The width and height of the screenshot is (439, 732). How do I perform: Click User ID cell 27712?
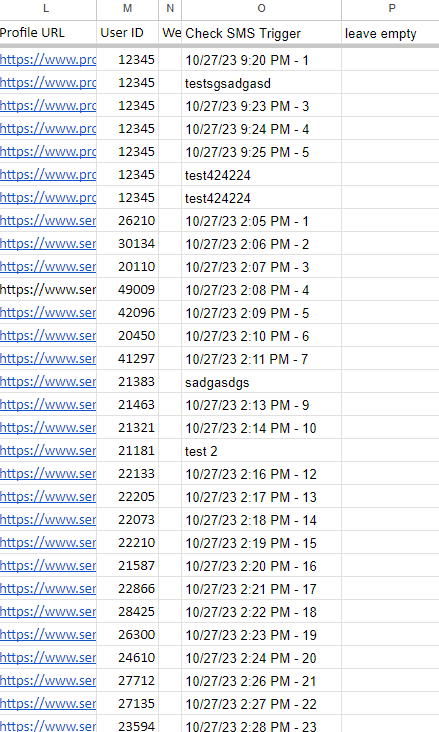(x=127, y=681)
